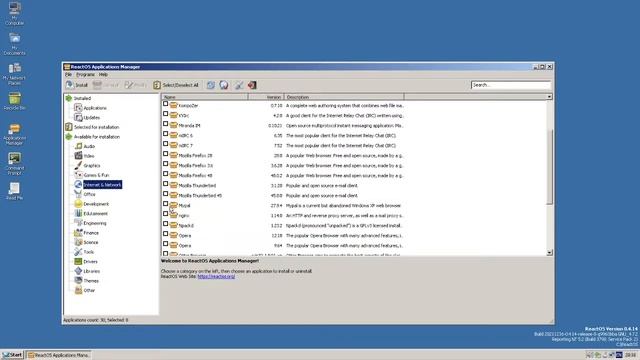This screenshot has height=360, width=640.
Task: Check the KVIrc checkbox
Action: (x=165, y=114)
